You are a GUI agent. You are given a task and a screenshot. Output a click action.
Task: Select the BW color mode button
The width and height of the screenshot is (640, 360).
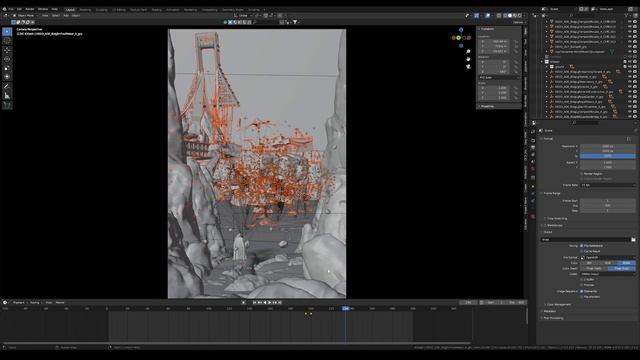click(x=589, y=263)
